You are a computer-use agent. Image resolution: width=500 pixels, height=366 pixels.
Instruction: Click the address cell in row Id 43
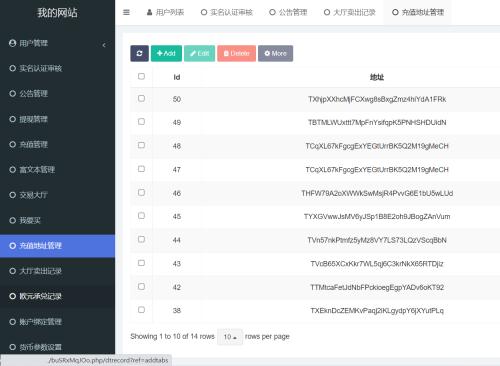coord(377,264)
